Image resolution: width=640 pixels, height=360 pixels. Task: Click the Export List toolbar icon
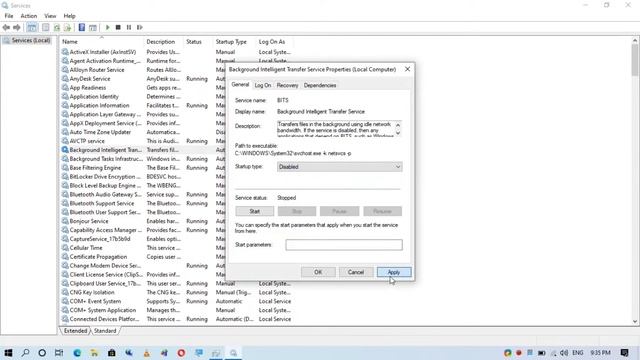(x=67, y=27)
